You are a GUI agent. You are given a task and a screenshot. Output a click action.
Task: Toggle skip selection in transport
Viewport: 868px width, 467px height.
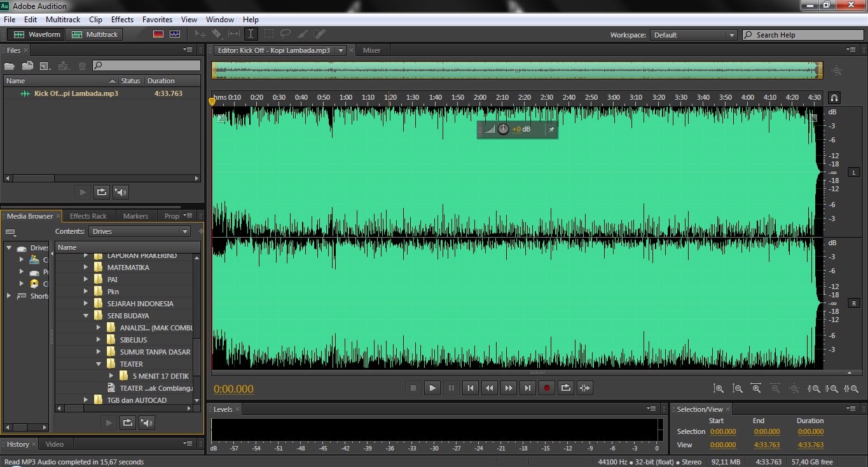(x=585, y=388)
